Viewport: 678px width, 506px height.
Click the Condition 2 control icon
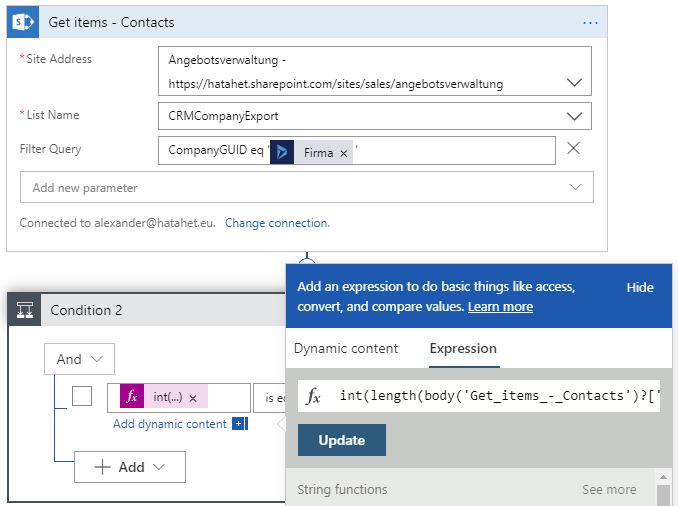point(25,310)
